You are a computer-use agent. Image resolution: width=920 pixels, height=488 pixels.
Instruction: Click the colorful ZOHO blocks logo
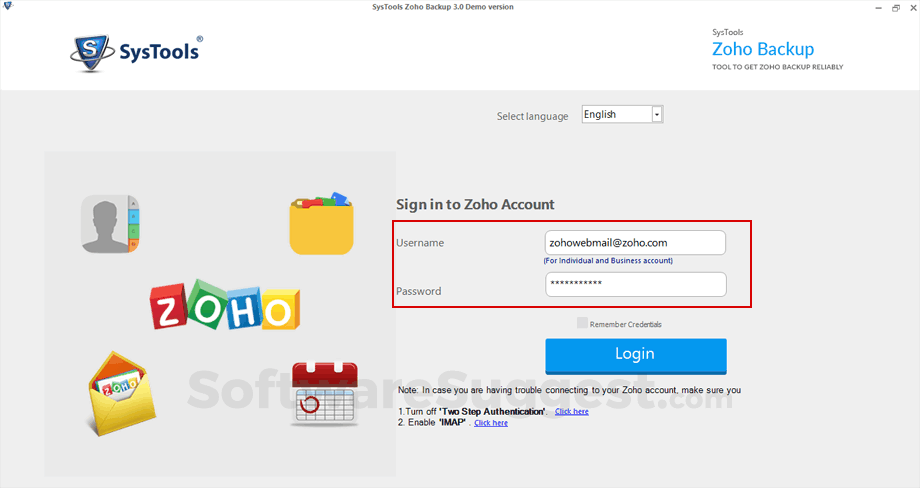point(225,304)
